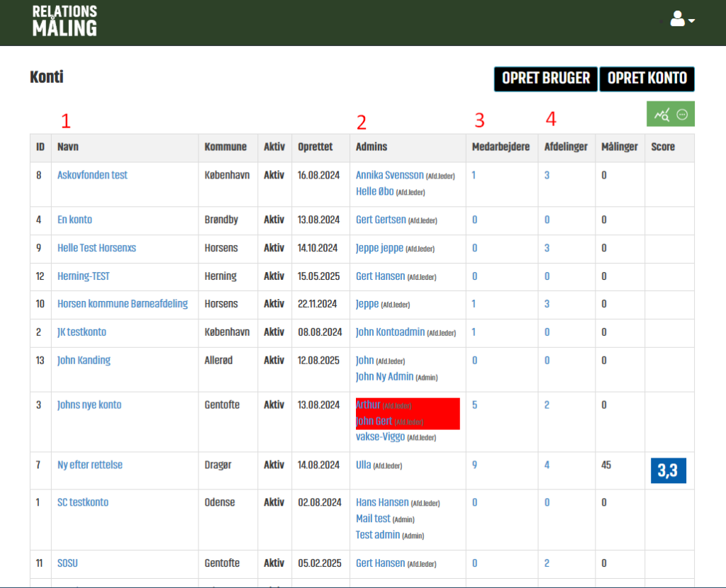Screen dimensions: 726x588
Task: Open Medarbejdere count 5 for Johns nye konto
Action: [x=474, y=405]
